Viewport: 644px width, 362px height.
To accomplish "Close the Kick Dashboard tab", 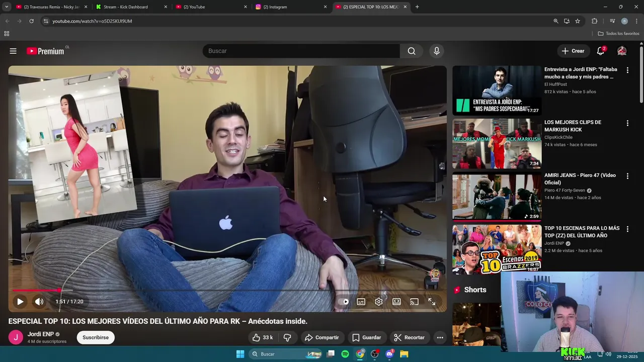I will click(x=166, y=7).
